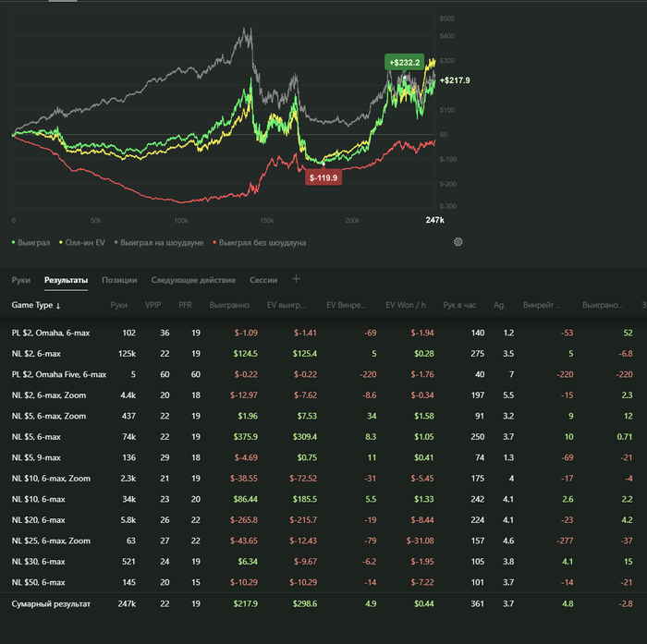Screen dimensions: 647x644
Task: Click the $375.9 winnings cell
Action: 246,437
